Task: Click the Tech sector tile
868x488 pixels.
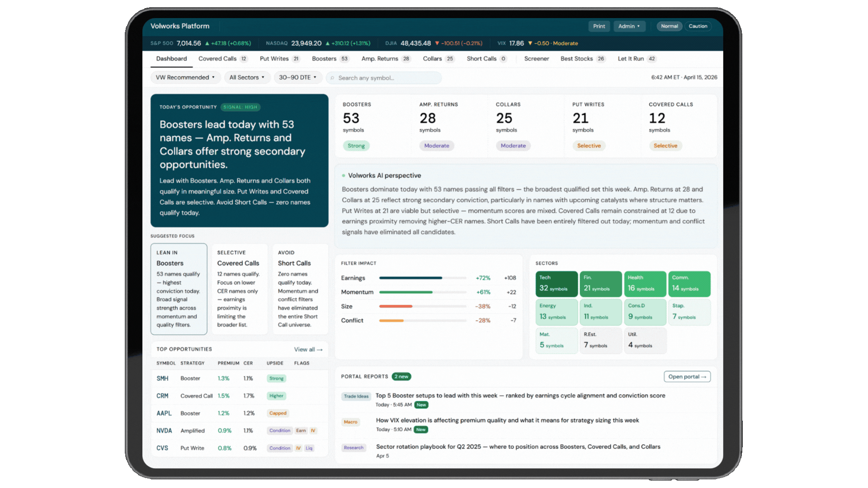Action: [x=556, y=283]
